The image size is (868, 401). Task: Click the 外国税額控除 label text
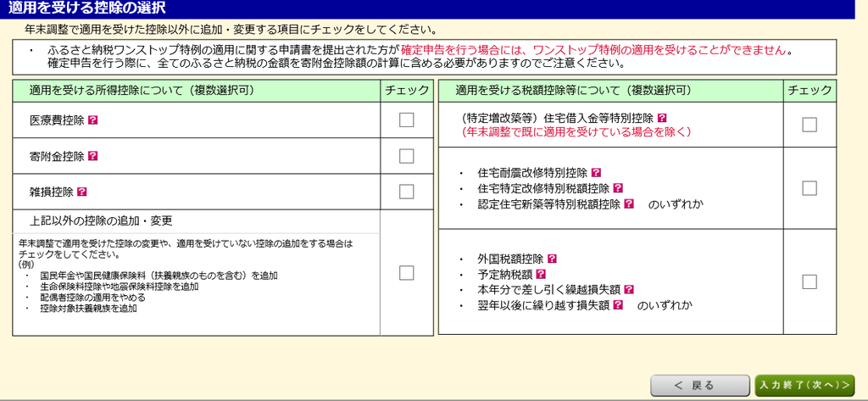tap(510, 259)
